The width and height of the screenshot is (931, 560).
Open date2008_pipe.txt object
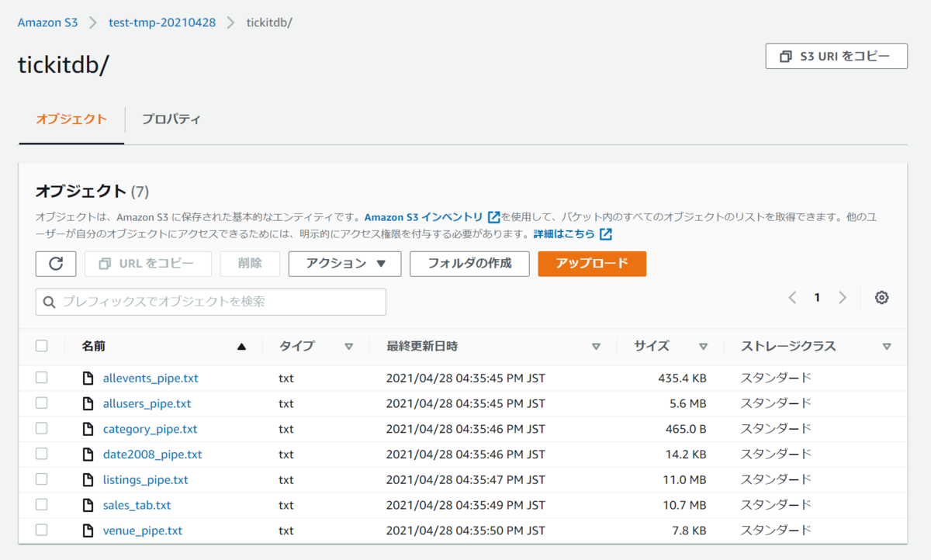pyautogui.click(x=153, y=455)
